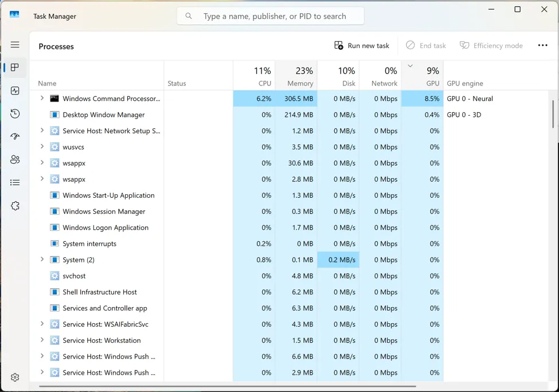
Task: Sort by the CPU column header
Action: 254,76
